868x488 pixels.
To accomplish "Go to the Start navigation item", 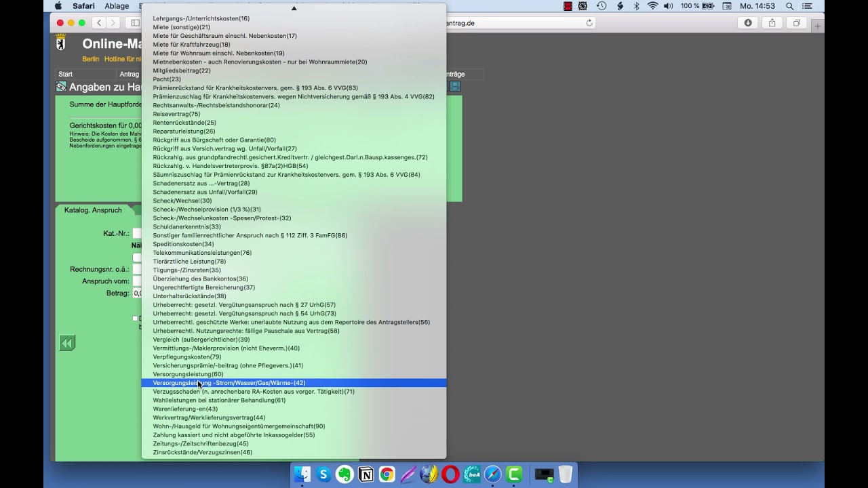I will coord(65,74).
